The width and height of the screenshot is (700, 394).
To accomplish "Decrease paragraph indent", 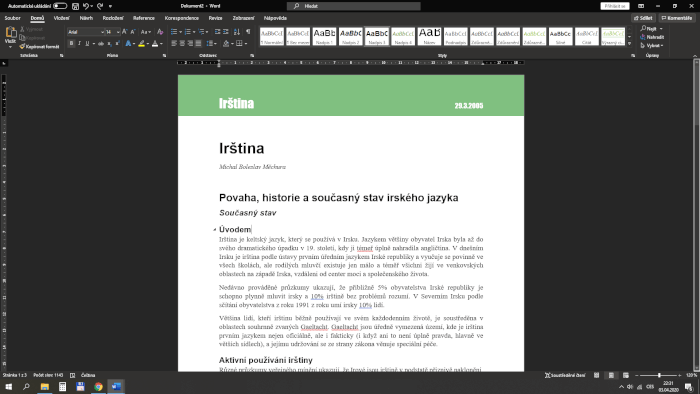I will pos(217,32).
